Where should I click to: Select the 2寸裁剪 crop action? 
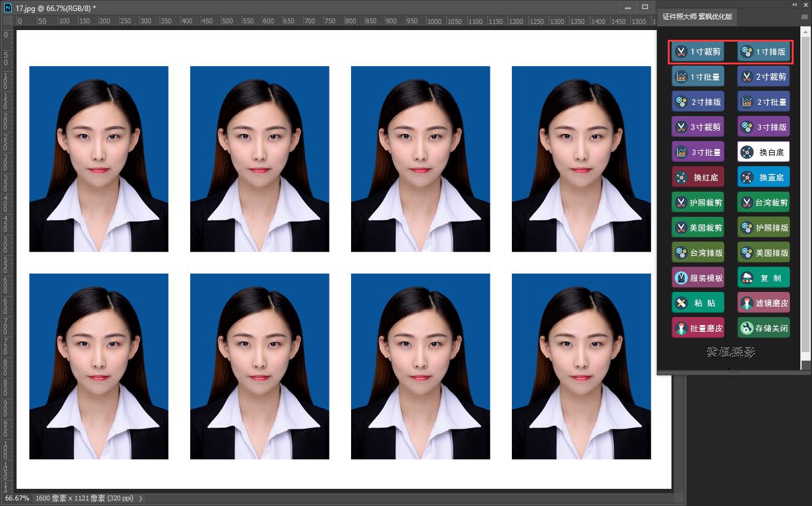[763, 77]
